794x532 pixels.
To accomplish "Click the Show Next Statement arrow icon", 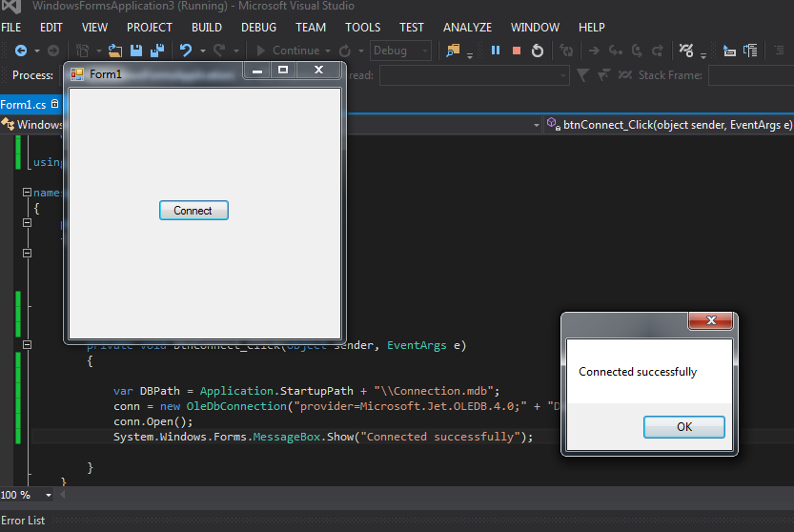I will 594,51.
